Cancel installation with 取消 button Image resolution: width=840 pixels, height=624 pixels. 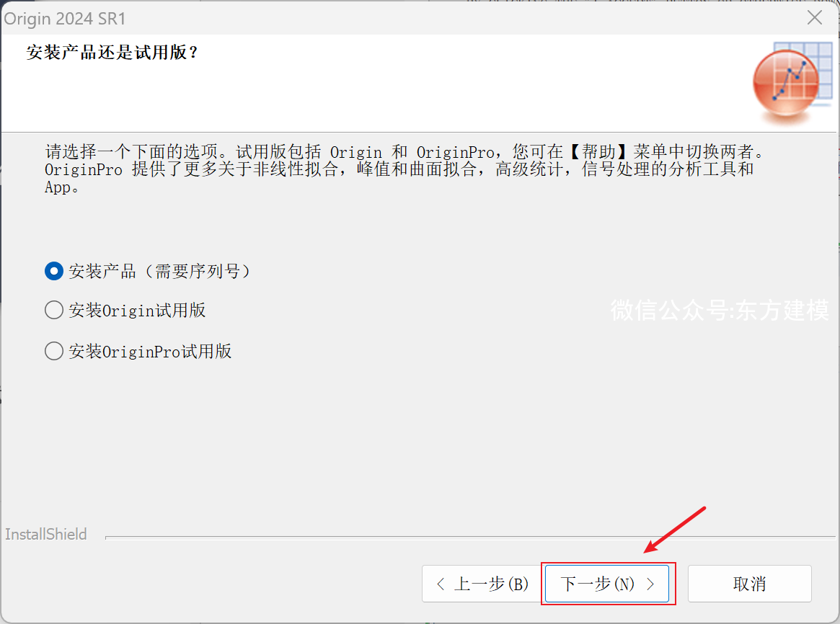[x=749, y=584]
